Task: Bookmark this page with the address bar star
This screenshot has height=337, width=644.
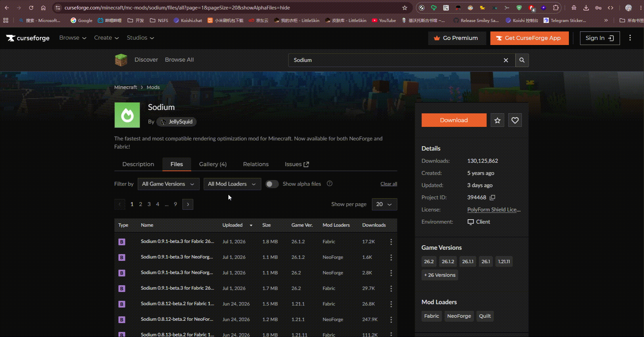Action: (405, 8)
